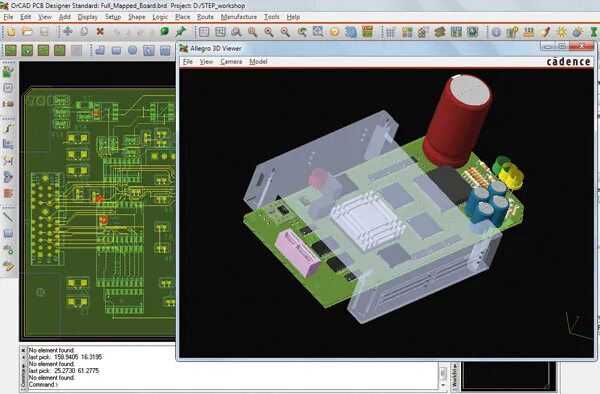Screen dimensions: 600x394
Task: Click the red X Delete icon
Action: click(x=100, y=32)
